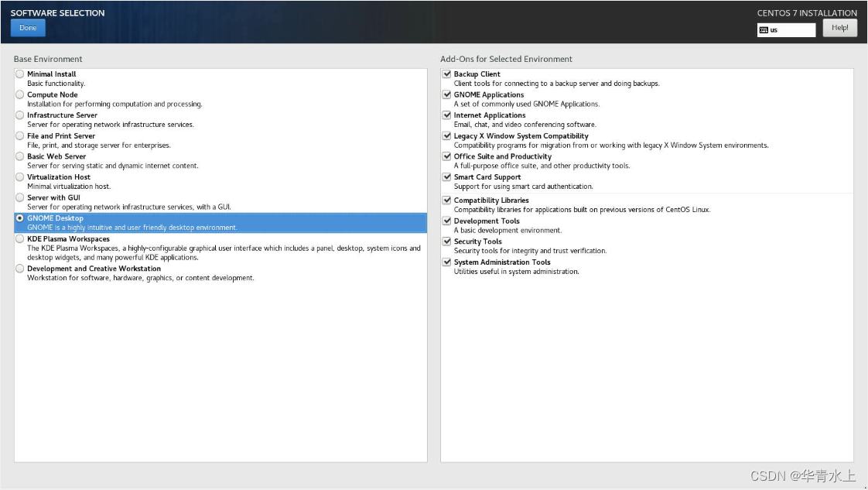Image resolution: width=868 pixels, height=490 pixels.
Task: Click 'Utilities useful in system administration.' text
Action: [517, 271]
